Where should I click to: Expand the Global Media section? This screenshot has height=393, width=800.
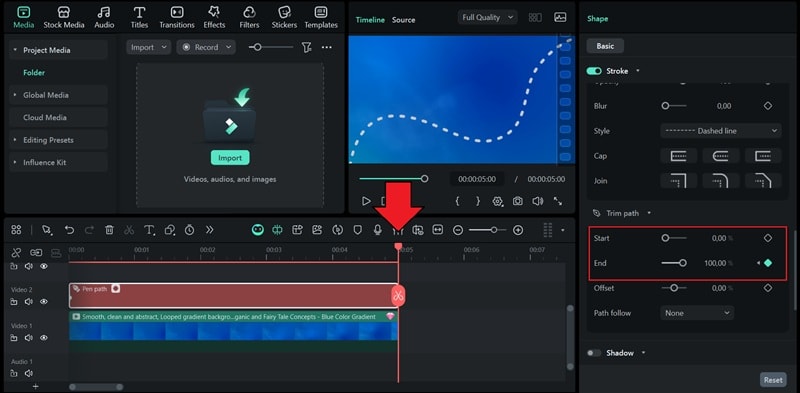(15, 95)
